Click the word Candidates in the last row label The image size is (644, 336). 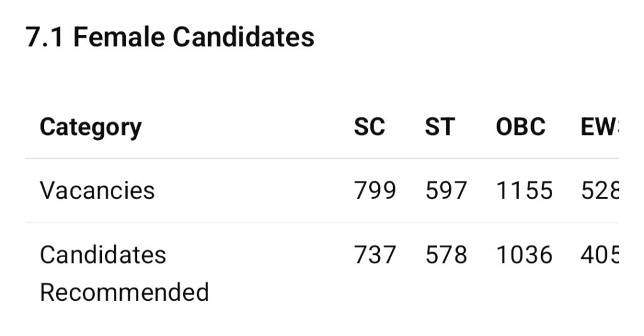103,255
